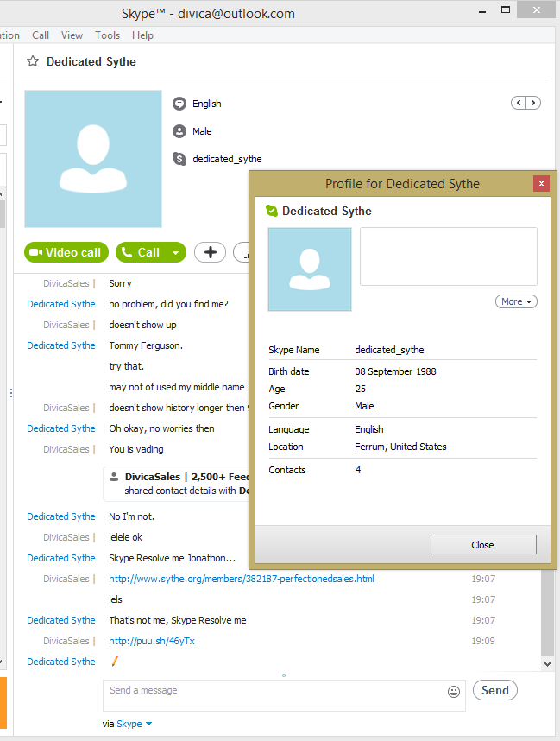The width and height of the screenshot is (560, 741).
Task: Click the green status icon in profile dialog
Action: click(272, 211)
